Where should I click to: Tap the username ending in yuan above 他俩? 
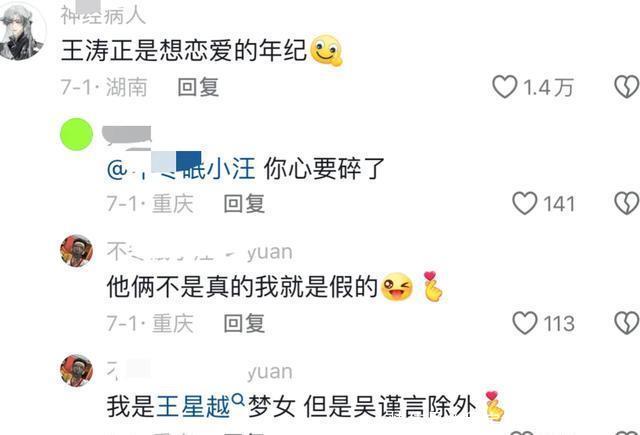(200, 252)
